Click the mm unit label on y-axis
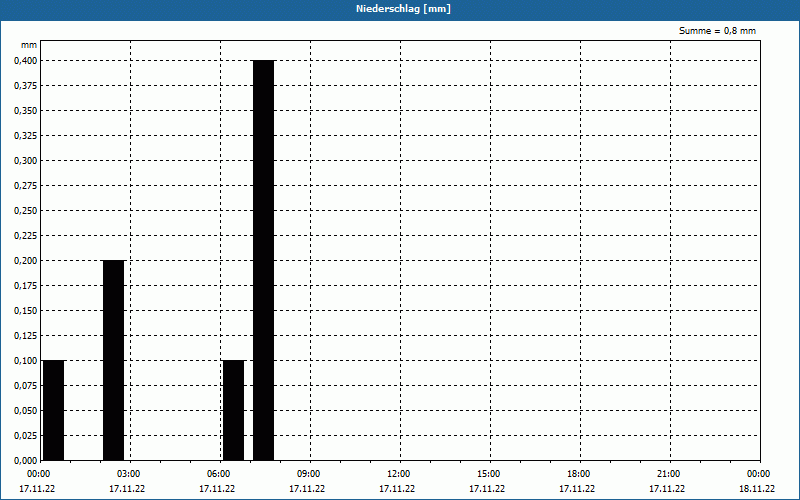 (x=29, y=45)
